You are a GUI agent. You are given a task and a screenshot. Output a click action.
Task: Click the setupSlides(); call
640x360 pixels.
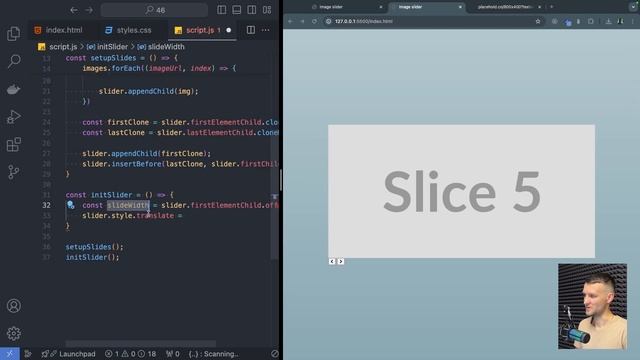94,247
